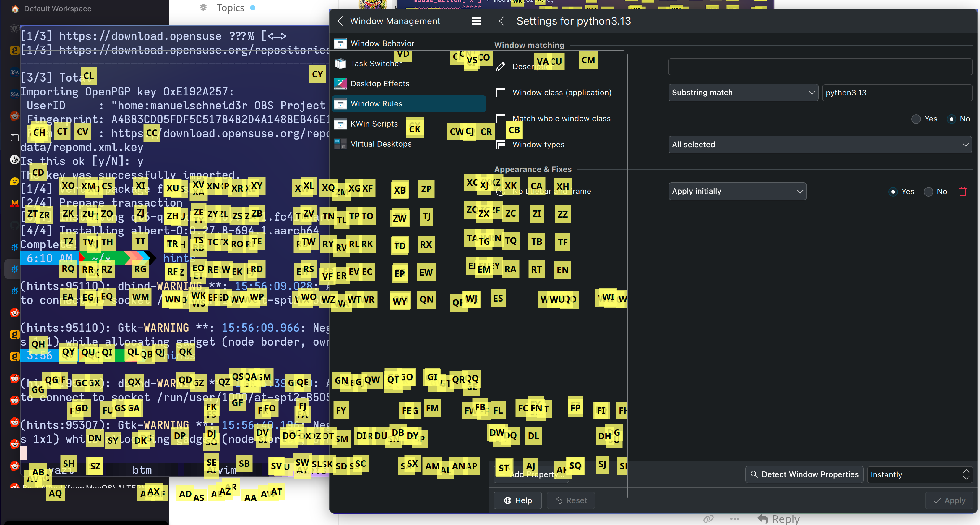This screenshot has width=980, height=525.
Task: Open the Substring match dropdown
Action: coord(743,93)
